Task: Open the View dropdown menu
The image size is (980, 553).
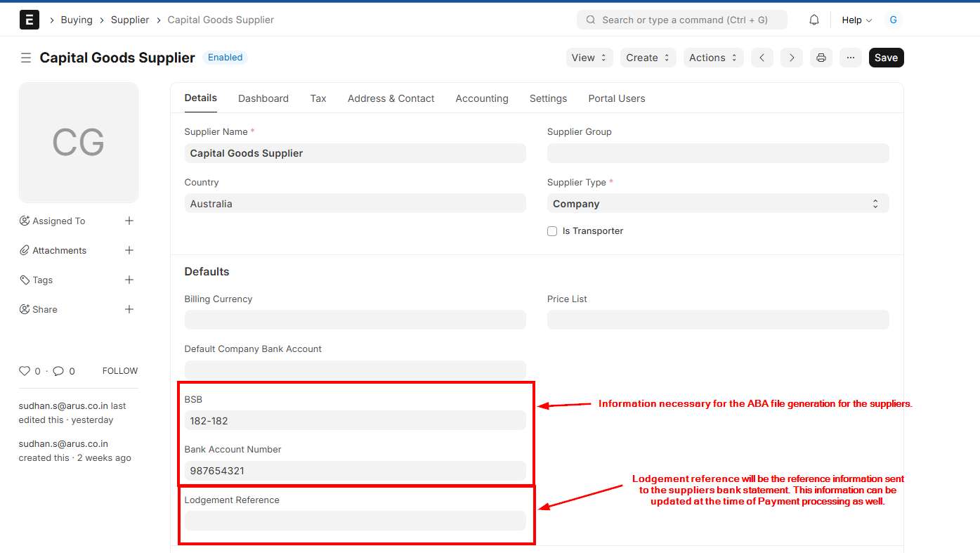Action: coord(589,58)
